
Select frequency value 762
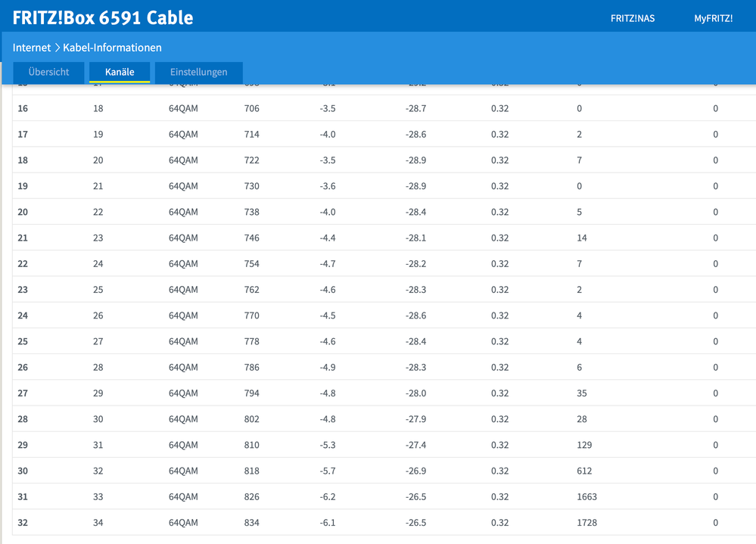tap(252, 290)
